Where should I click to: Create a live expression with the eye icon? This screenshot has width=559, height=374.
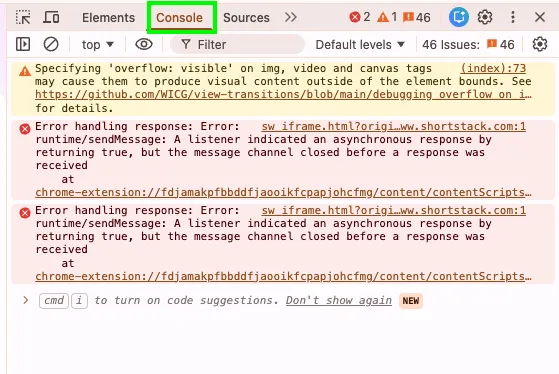144,44
